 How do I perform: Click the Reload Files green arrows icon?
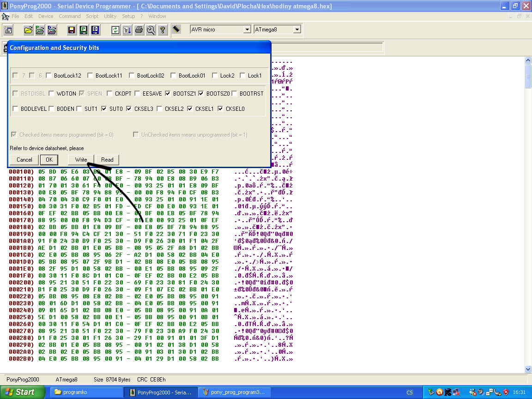(115, 30)
